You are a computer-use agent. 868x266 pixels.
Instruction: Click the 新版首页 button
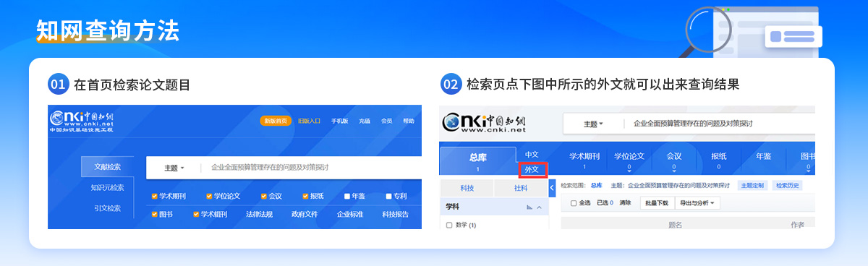[276, 121]
